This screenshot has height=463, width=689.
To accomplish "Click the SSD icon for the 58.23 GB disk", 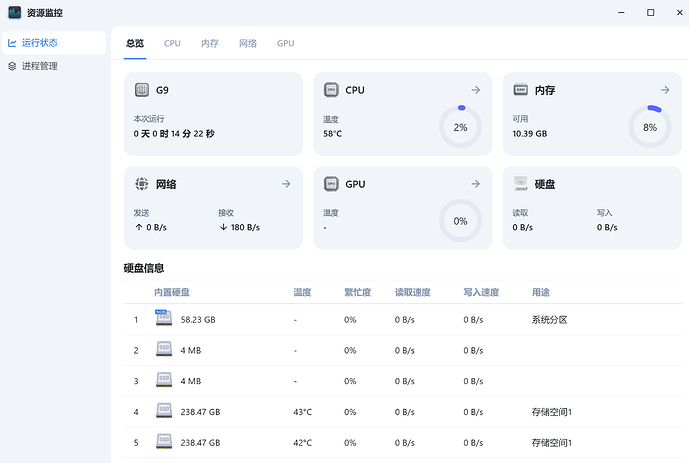I will 164,319.
